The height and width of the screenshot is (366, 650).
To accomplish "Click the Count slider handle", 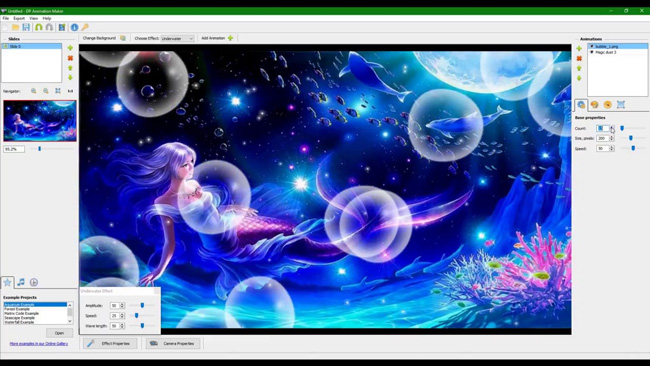I will (x=622, y=128).
